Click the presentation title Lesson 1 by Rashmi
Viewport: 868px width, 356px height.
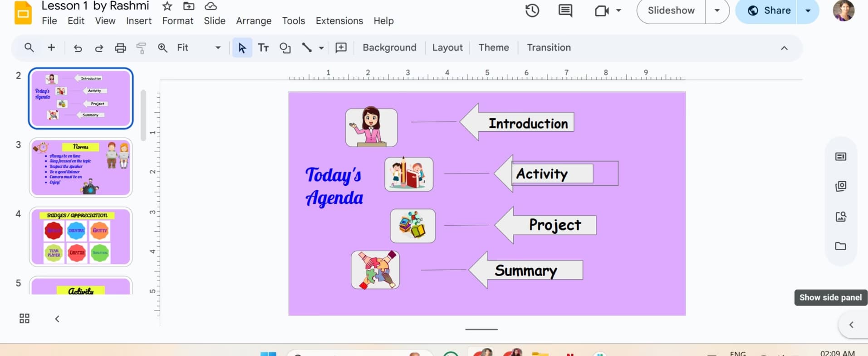tap(95, 6)
